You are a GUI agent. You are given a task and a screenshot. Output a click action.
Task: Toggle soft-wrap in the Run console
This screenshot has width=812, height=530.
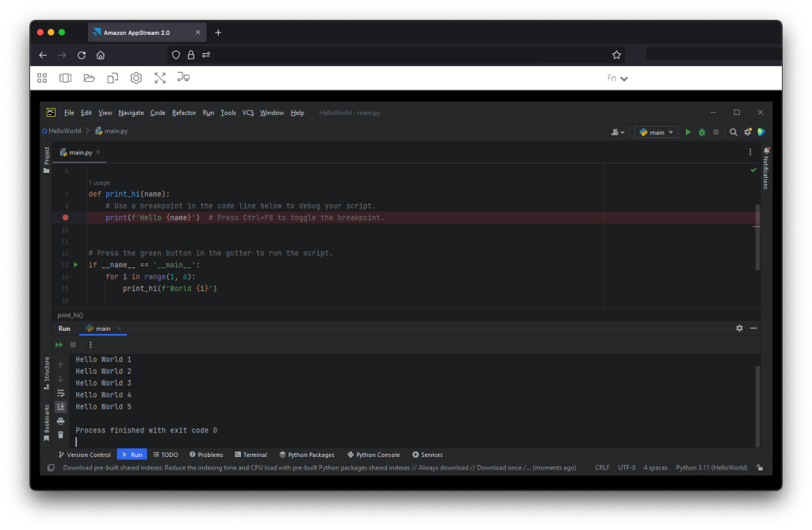60,394
